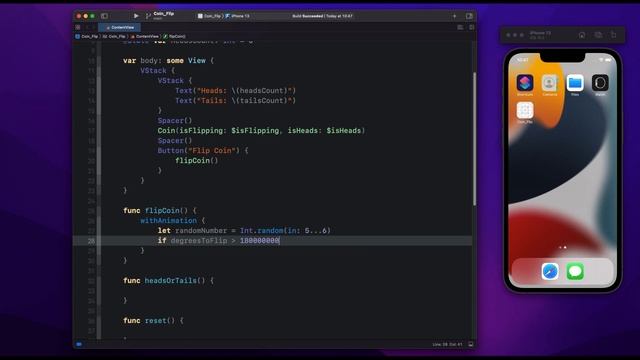Click 'Text("Heads:' line in code
Screen dimensions: 640x360
click(x=236, y=91)
